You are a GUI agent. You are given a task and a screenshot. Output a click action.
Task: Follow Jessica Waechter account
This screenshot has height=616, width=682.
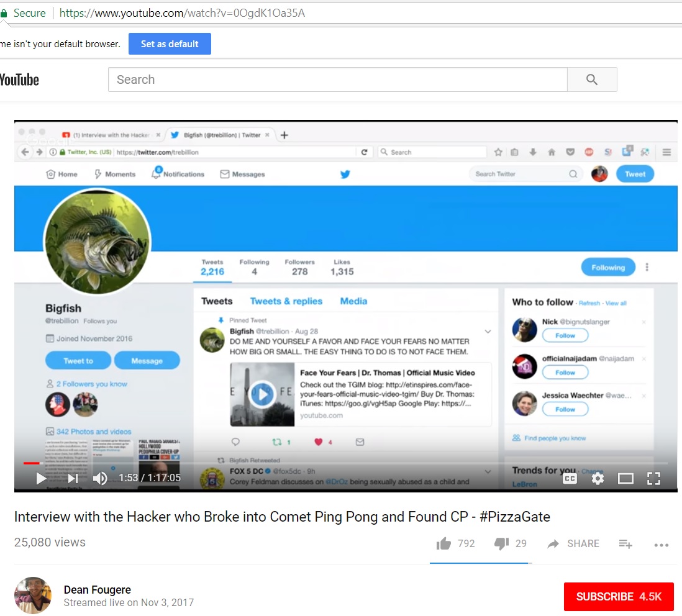(x=565, y=409)
